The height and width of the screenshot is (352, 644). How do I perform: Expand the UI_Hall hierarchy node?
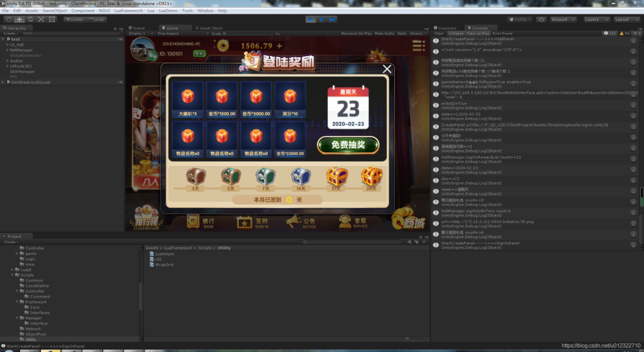(7, 45)
